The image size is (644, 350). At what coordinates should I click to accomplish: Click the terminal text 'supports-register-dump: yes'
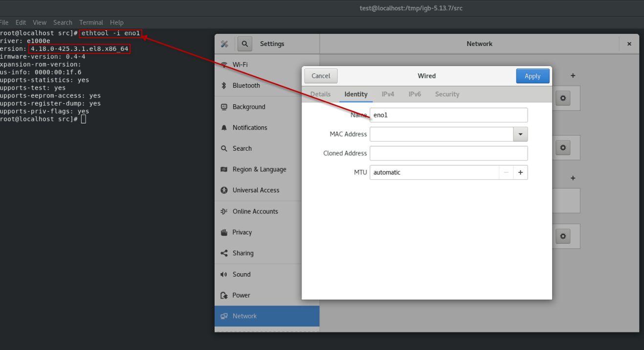pyautogui.click(x=50, y=103)
